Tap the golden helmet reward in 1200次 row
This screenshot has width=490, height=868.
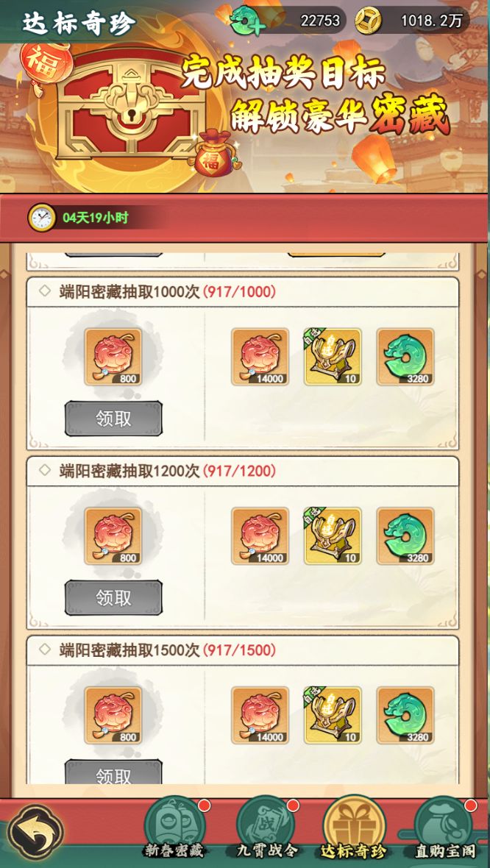pos(333,536)
